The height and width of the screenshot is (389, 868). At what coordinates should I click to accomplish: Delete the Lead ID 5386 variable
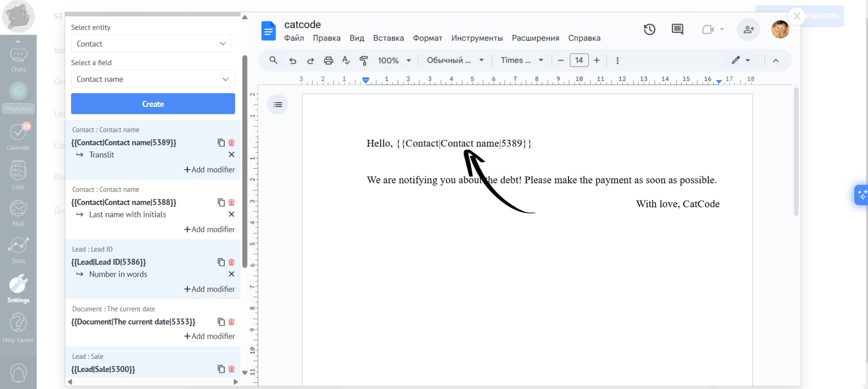[231, 262]
